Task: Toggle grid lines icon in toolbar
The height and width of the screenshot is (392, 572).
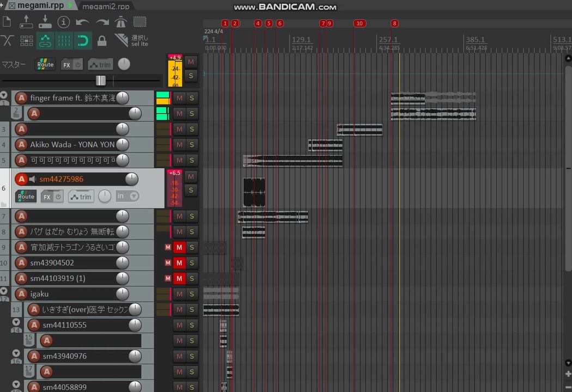Action: (64, 40)
